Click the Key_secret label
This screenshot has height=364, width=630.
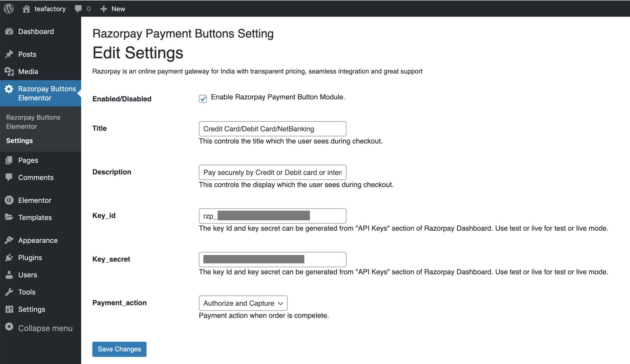[111, 259]
